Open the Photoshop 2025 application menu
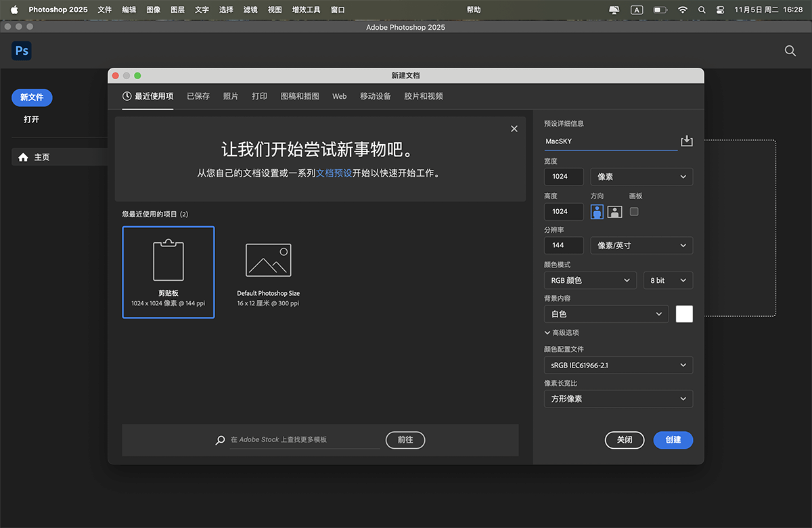Viewport: 812px width, 528px height. 58,10
